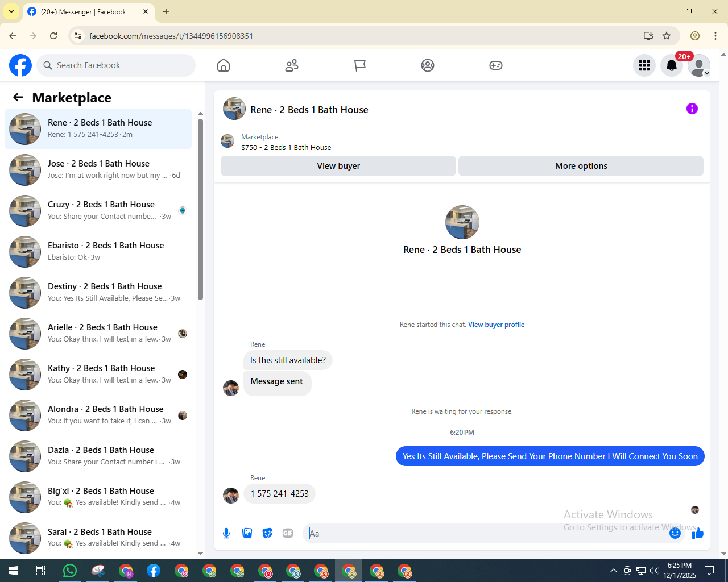Image resolution: width=728 pixels, height=582 pixels.
Task: Click the back arrow next to Marketplace
Action: click(18, 97)
